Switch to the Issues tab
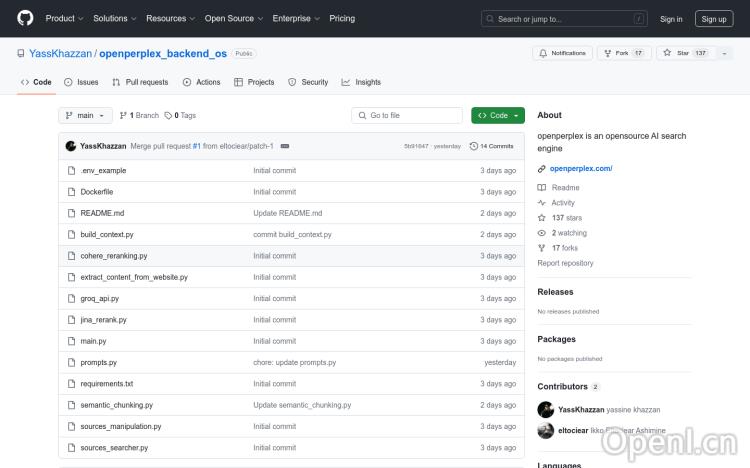Image resolution: width=750 pixels, height=468 pixels. click(x=81, y=82)
